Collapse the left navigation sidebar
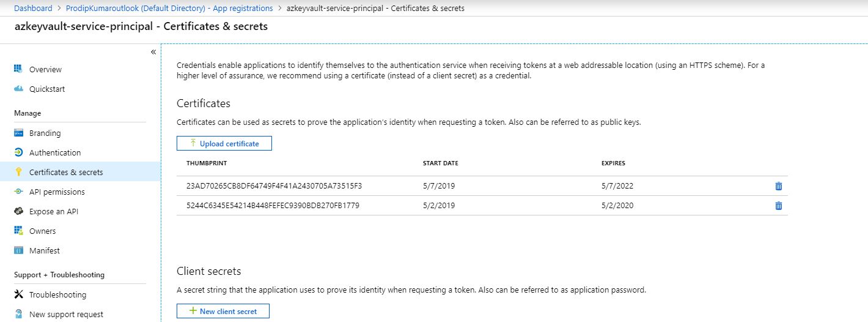This screenshot has width=868, height=322. 153,52
